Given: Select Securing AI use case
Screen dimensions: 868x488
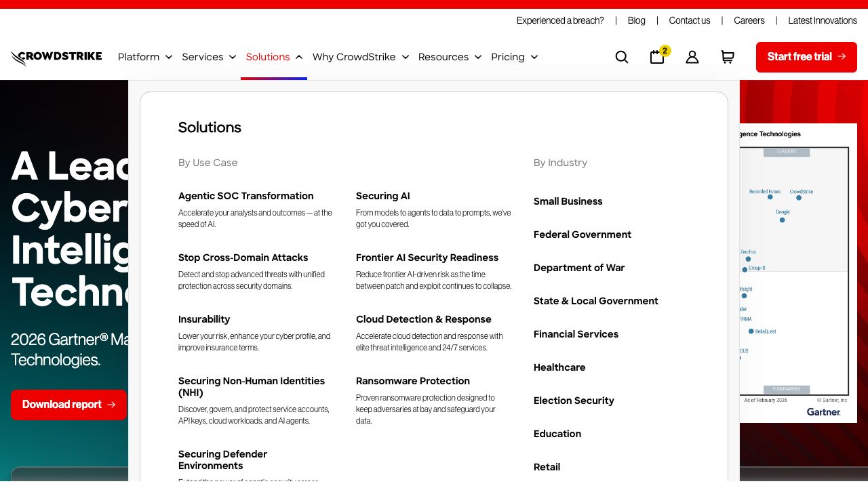Looking at the screenshot, I should pos(383,196).
